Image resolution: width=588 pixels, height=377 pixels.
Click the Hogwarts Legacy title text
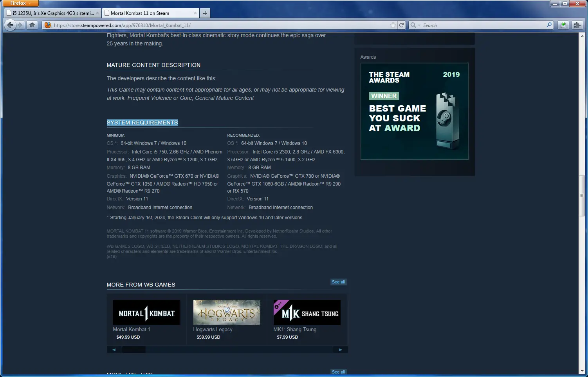pyautogui.click(x=213, y=330)
